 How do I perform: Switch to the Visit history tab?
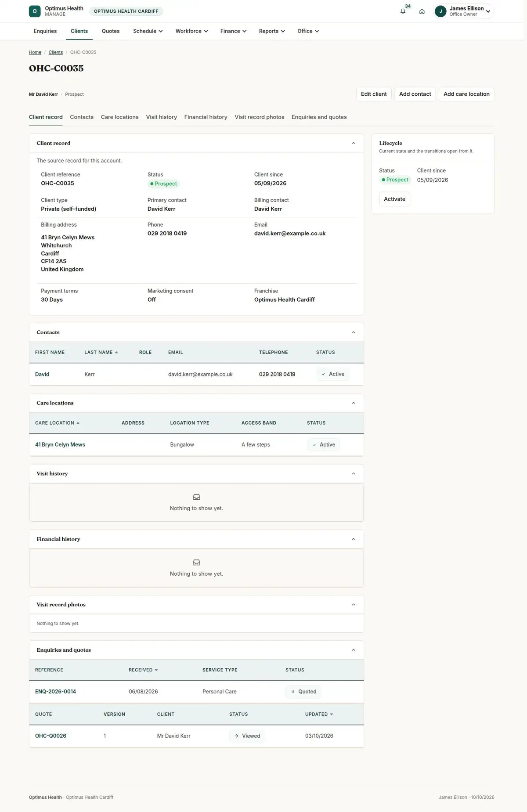point(162,117)
